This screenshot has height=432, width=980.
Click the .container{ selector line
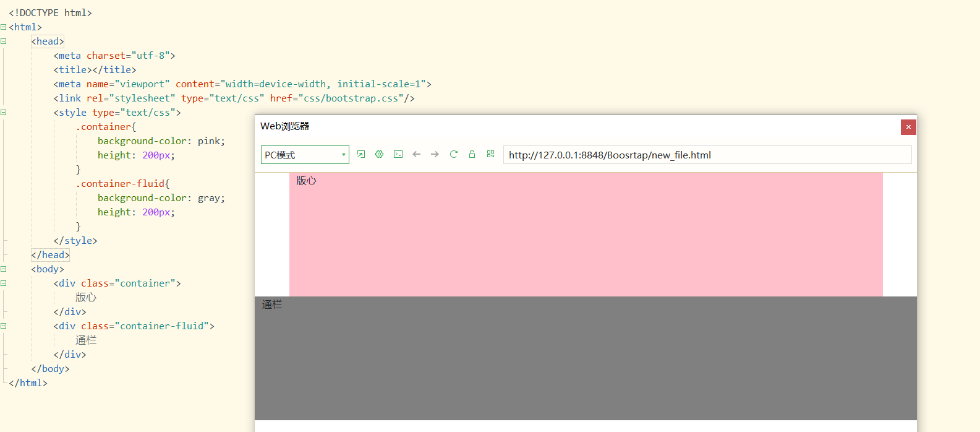pos(106,127)
